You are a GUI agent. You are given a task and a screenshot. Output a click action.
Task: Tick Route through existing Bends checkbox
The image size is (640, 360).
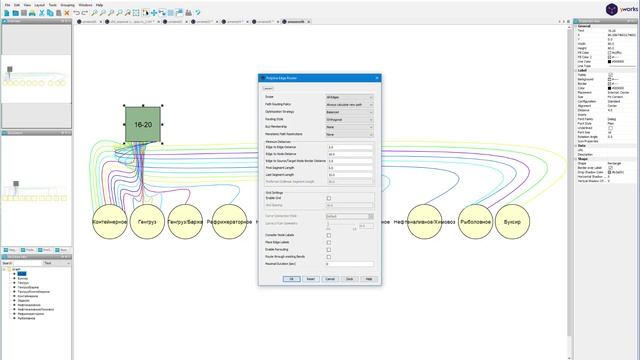tap(329, 257)
